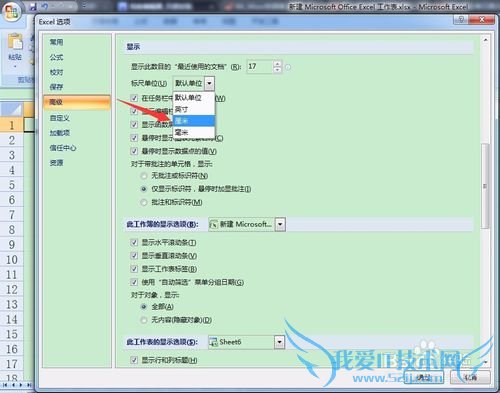The image size is (500, 393).
Task: Select row header 14 in worksheet
Action: 12,319
